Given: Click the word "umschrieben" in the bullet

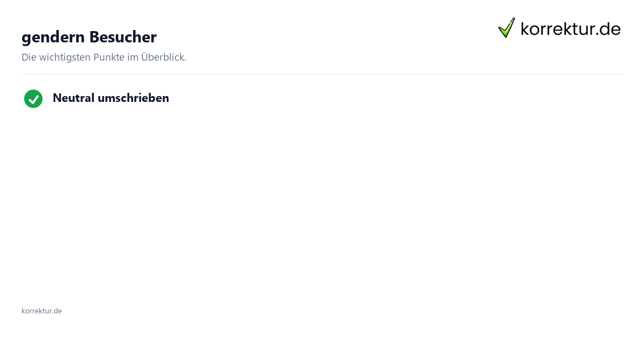Looking at the screenshot, I should 133,98.
